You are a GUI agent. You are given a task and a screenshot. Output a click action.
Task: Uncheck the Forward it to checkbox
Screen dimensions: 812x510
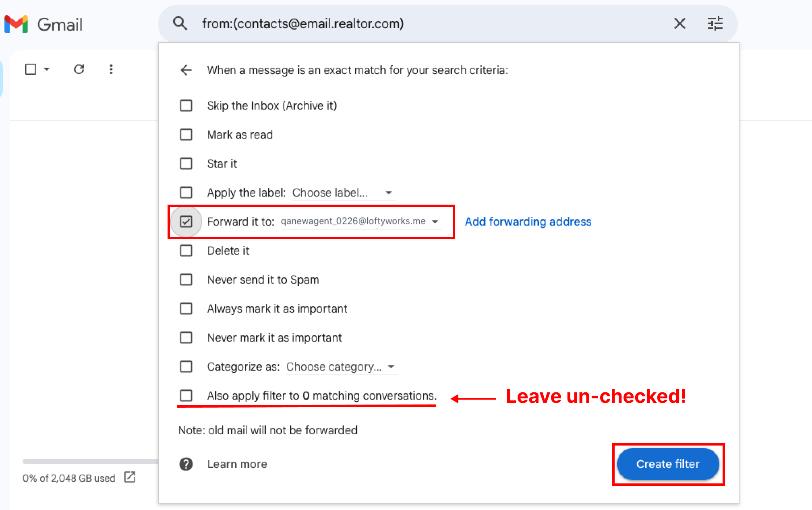tap(186, 222)
